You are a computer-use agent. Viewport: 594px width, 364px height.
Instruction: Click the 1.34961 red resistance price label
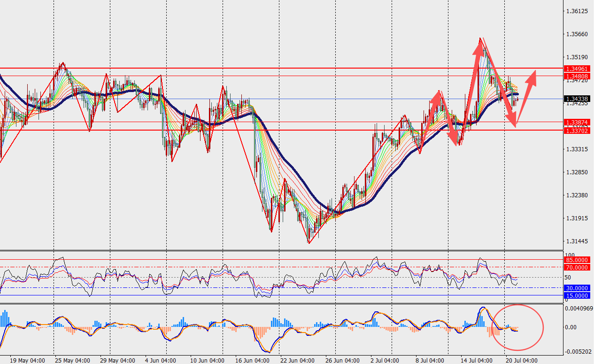[577, 69]
